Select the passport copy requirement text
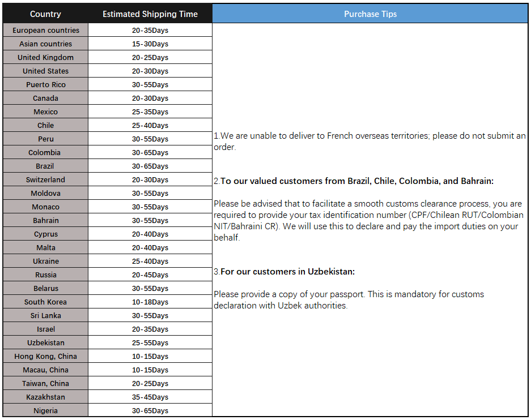Image resolution: width=531 pixels, height=420 pixels. pos(349,300)
